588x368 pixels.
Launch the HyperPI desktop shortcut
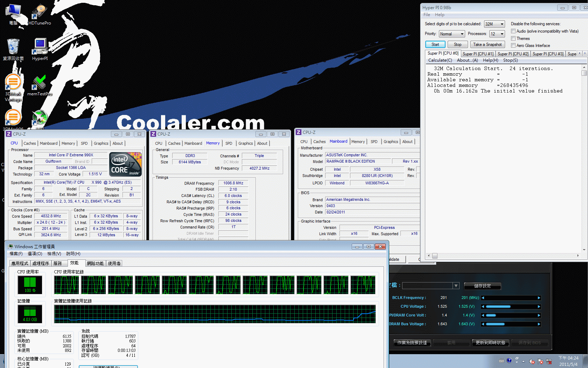click(40, 49)
